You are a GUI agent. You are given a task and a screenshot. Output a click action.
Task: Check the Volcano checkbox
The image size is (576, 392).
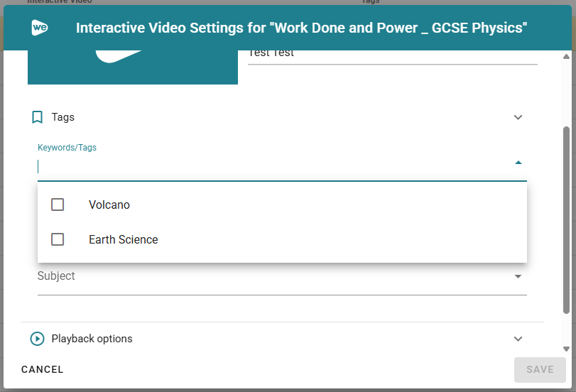[58, 205]
